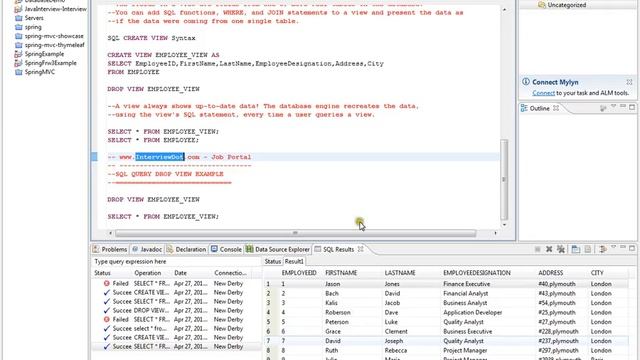
Task: Open SQL Results view menu triangle
Action: pos(613,248)
